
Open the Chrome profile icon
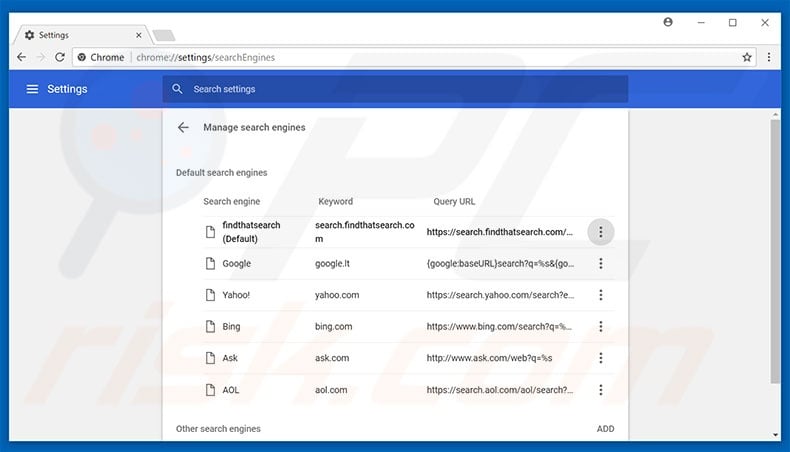click(668, 22)
